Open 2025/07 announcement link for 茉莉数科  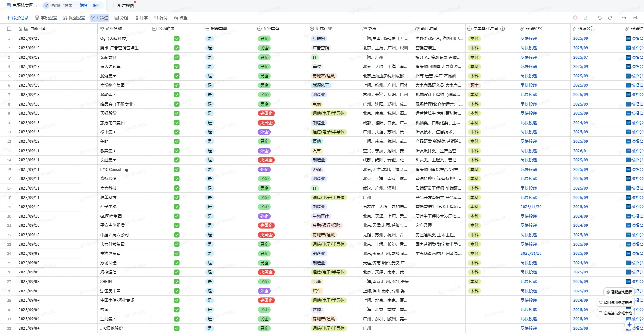pos(581,57)
